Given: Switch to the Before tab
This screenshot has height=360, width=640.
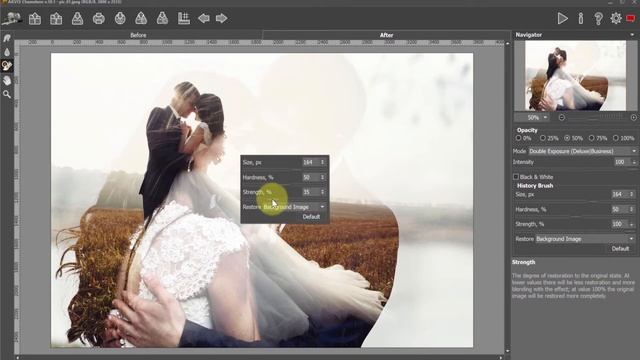Looking at the screenshot, I should (x=138, y=35).
